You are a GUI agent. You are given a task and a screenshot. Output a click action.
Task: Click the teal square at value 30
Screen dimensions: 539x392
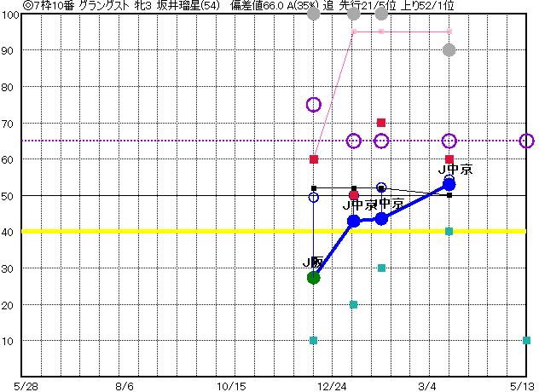point(381,268)
